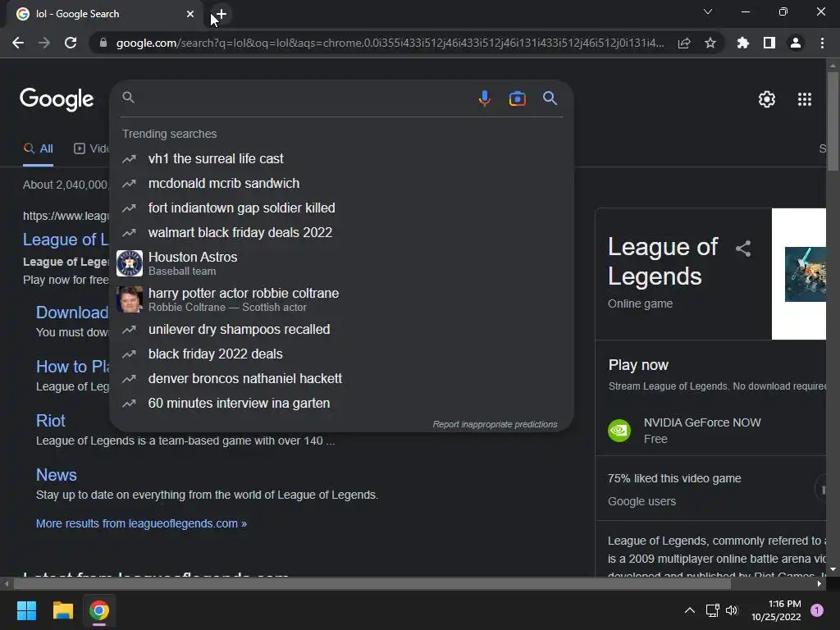
Task: Open a new tab with the plus button
Action: tap(221, 14)
